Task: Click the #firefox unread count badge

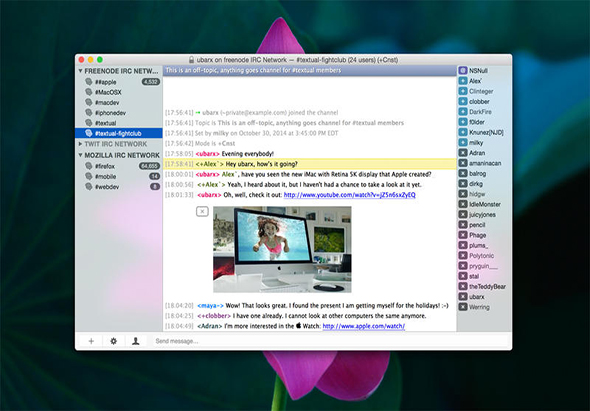Action: tap(149, 166)
